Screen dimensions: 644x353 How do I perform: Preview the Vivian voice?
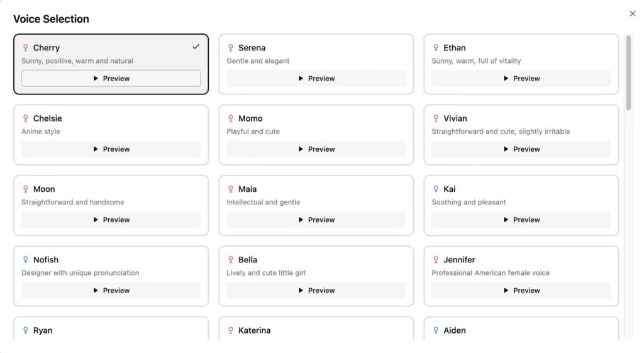coord(521,149)
